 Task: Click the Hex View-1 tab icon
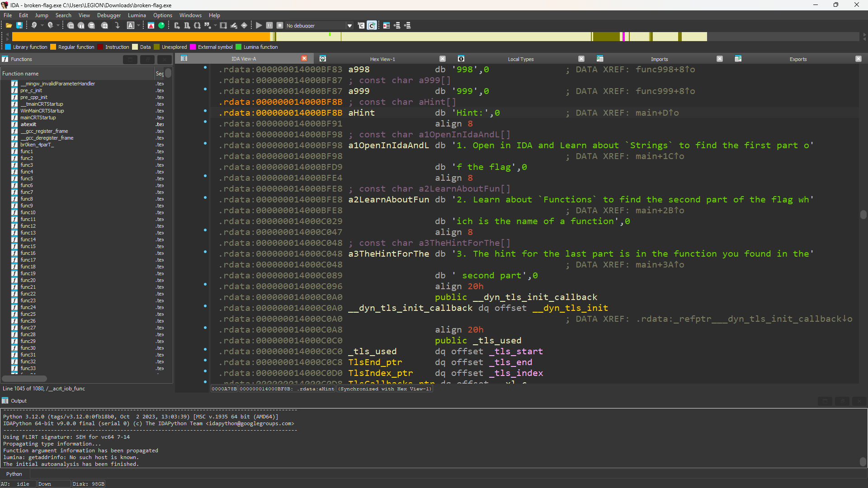[x=323, y=59]
